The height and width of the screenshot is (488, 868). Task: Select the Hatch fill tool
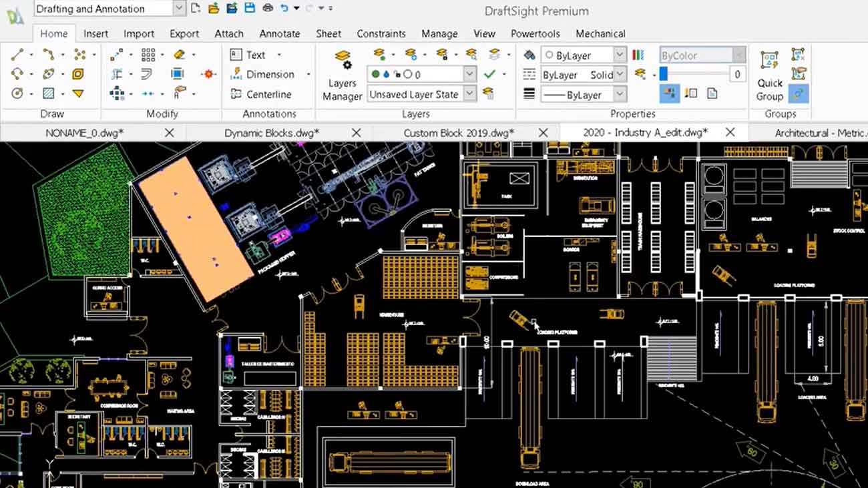click(48, 93)
